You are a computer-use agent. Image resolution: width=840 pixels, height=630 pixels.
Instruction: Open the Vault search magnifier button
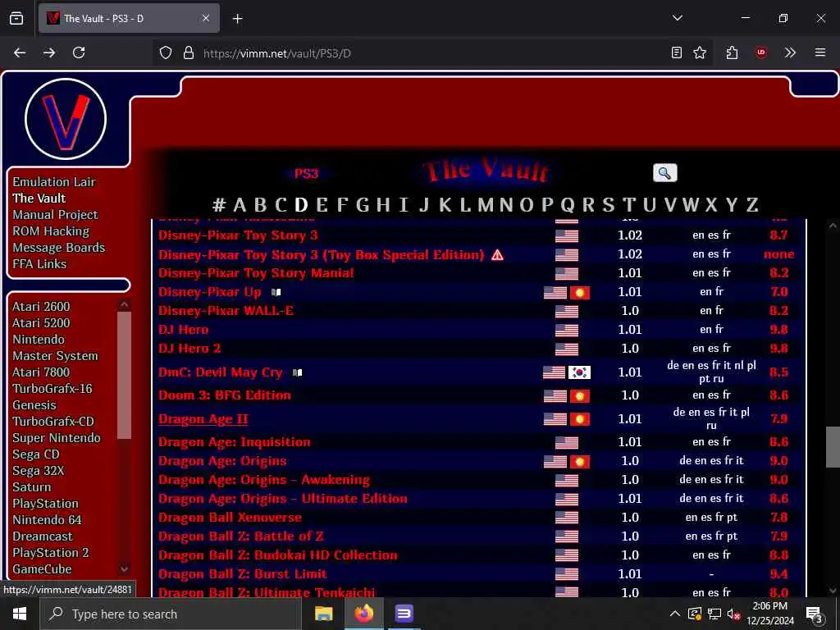coord(664,173)
